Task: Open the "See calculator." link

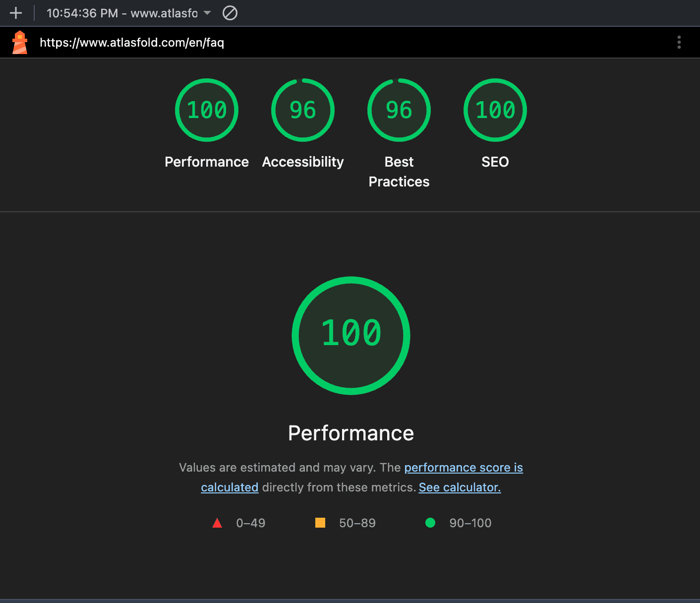Action: click(x=460, y=487)
